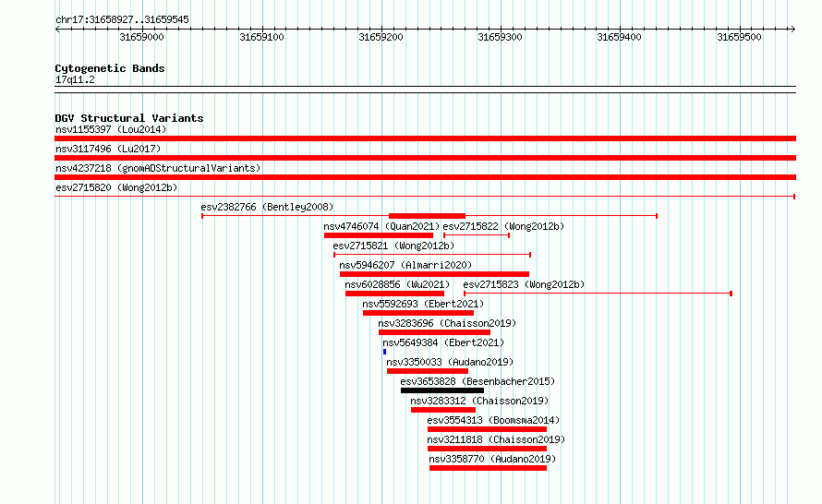Click the esv2715820 (Wong2012b) variant label
Image resolution: width=822 pixels, height=504 pixels.
tap(116, 187)
